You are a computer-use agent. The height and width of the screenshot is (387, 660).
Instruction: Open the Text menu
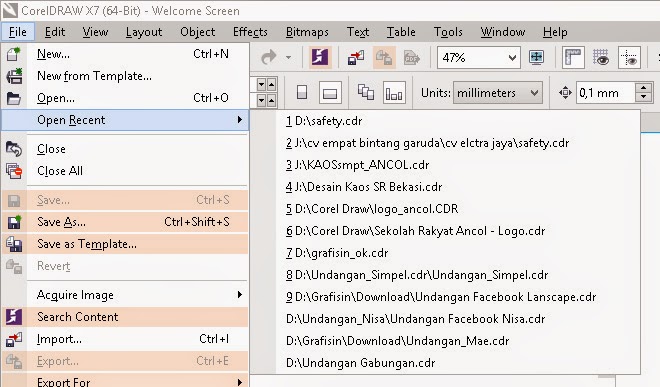point(358,32)
